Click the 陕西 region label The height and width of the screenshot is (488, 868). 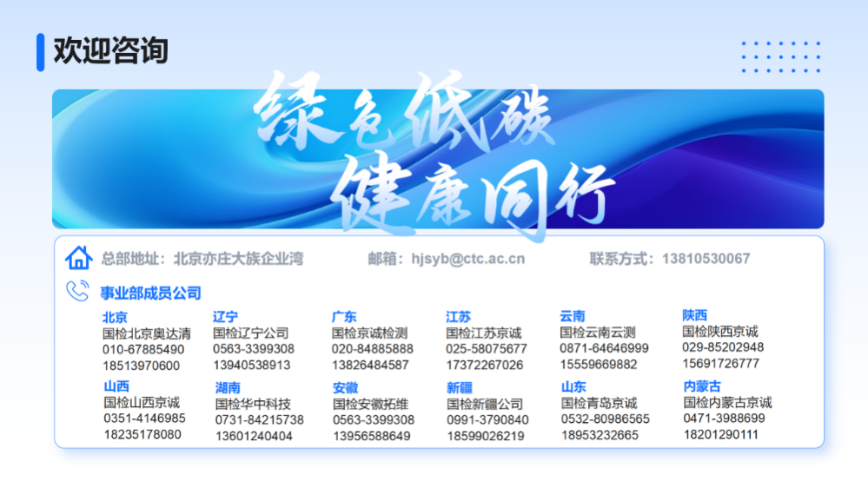[695, 315]
